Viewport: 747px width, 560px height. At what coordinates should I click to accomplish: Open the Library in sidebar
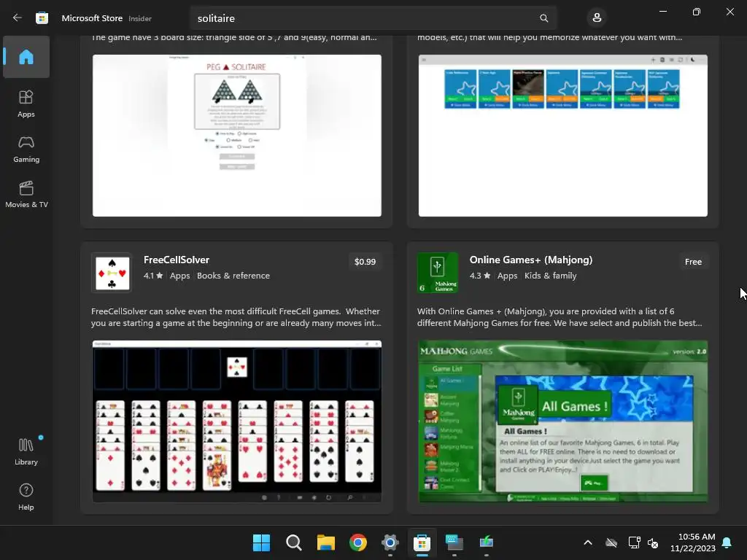26,451
